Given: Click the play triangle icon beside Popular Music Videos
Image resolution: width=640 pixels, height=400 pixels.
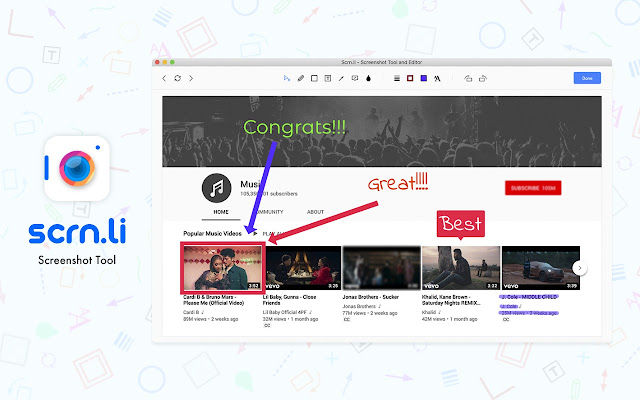Looking at the screenshot, I should pos(255,233).
